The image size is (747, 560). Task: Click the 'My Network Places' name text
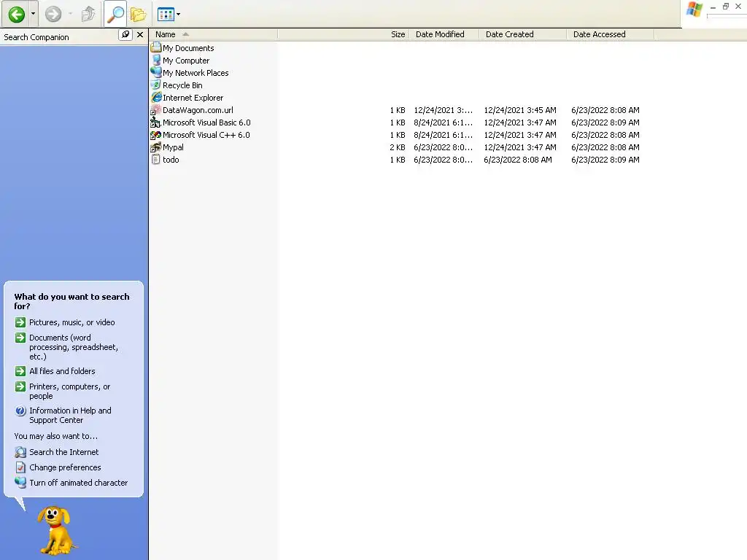pos(196,73)
